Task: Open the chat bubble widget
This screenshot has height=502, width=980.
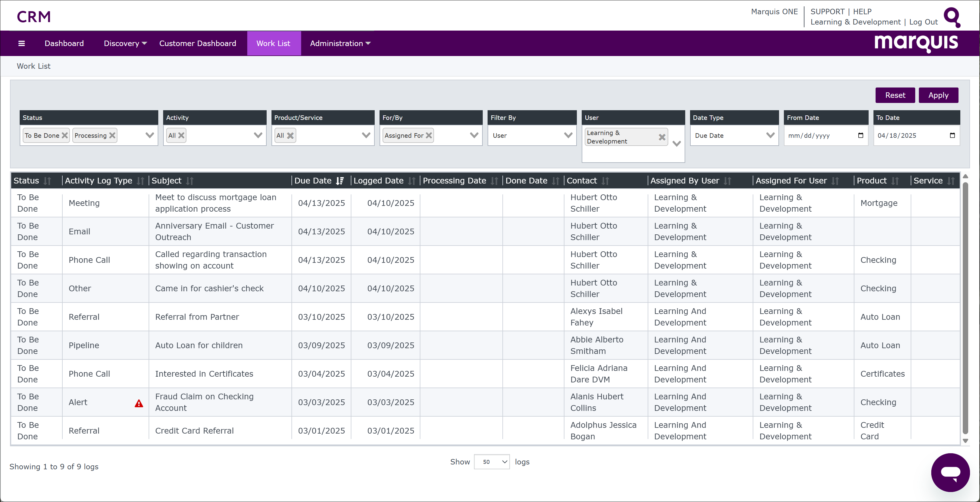Action: click(x=950, y=472)
